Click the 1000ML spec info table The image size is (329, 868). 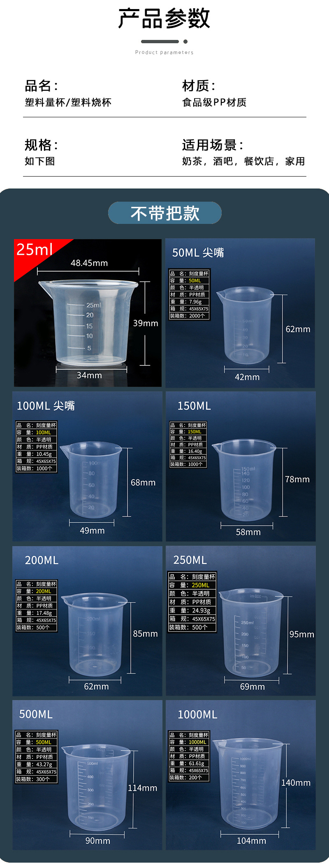click(x=189, y=756)
